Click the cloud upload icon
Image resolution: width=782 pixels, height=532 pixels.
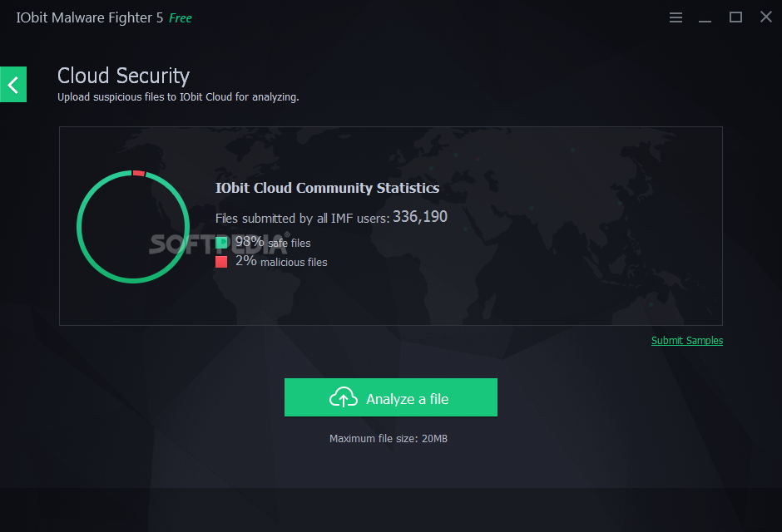tap(343, 397)
